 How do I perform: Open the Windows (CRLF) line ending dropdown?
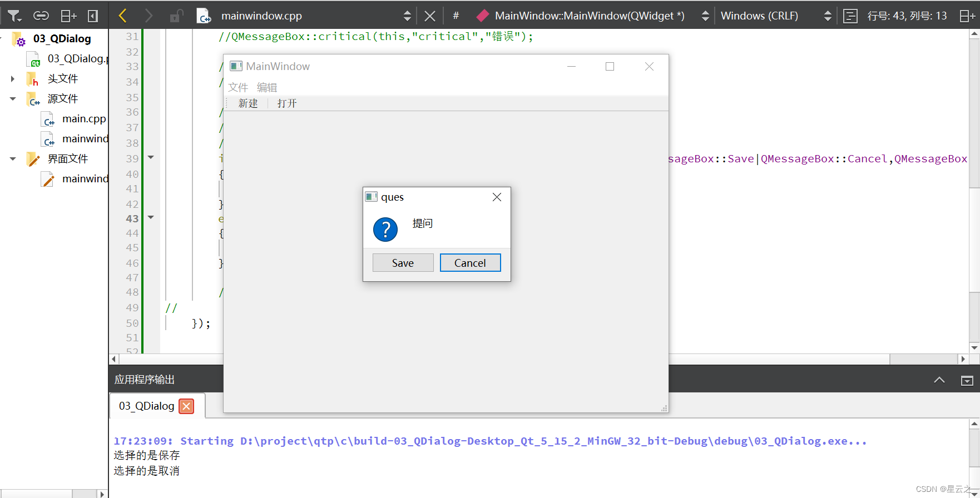coord(828,16)
